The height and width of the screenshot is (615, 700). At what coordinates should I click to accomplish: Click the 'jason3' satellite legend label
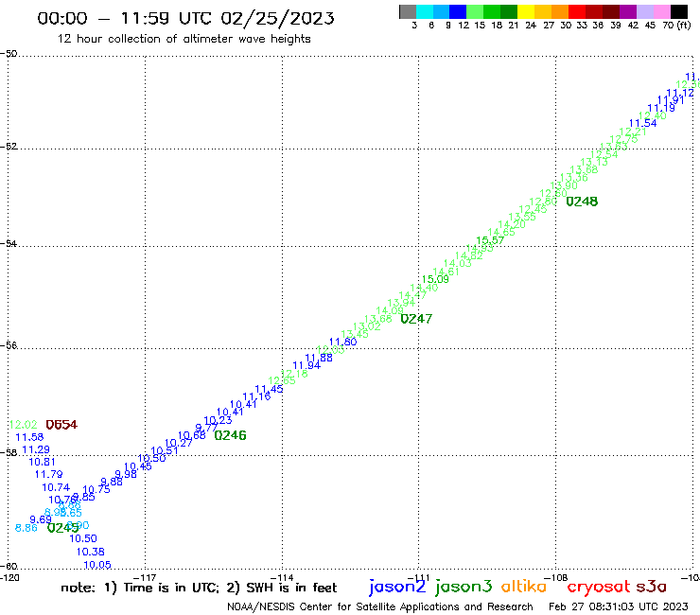464,587
